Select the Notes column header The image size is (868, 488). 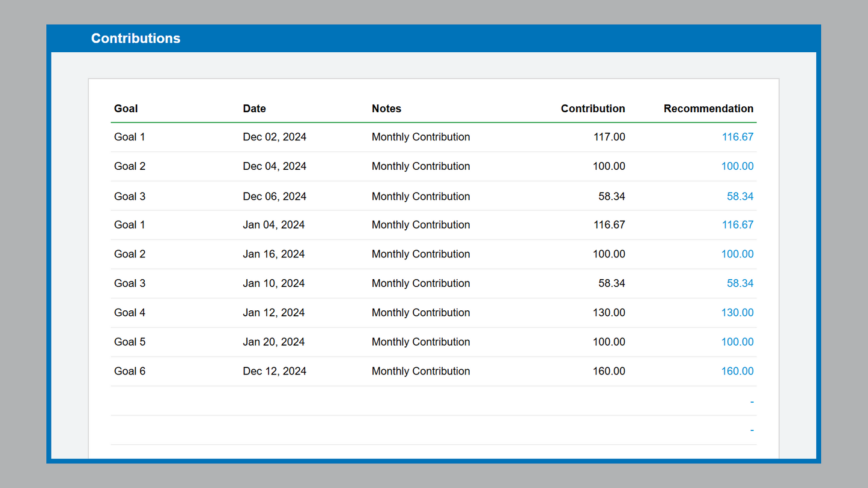pos(386,109)
